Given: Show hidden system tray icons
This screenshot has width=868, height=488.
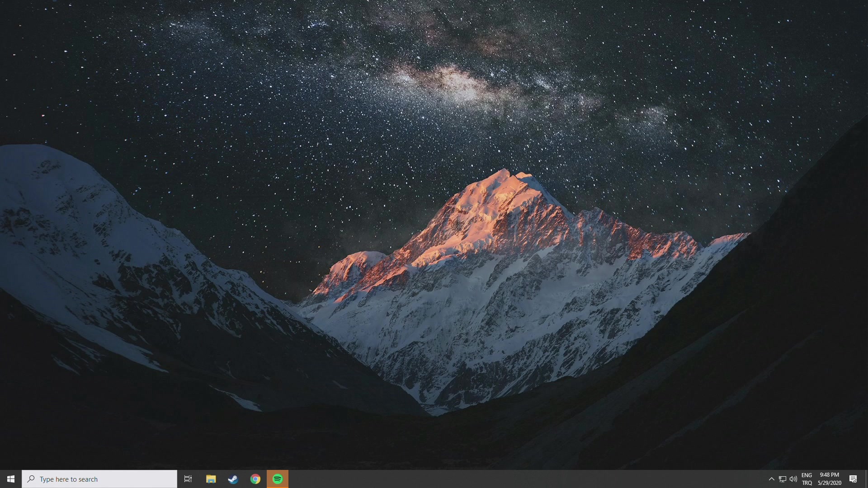Looking at the screenshot, I should pyautogui.click(x=772, y=479).
